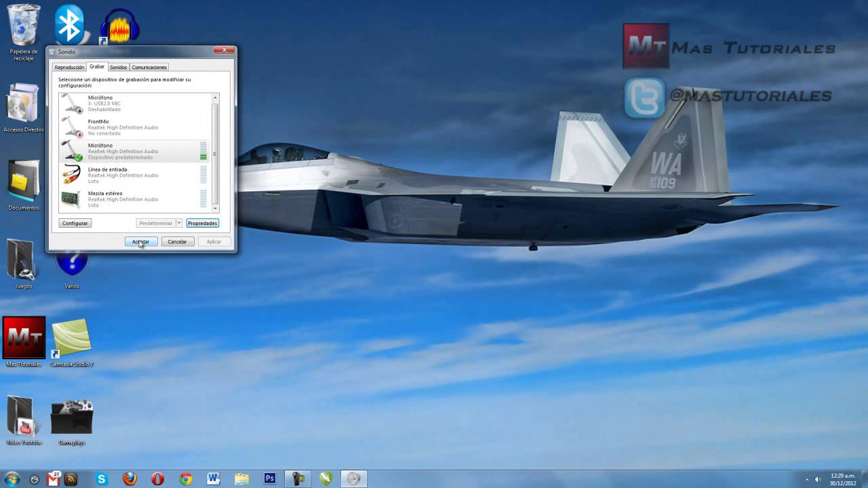Select the disabled USB2.0 MIC Micrófono
The image size is (868, 488).
pos(135,104)
